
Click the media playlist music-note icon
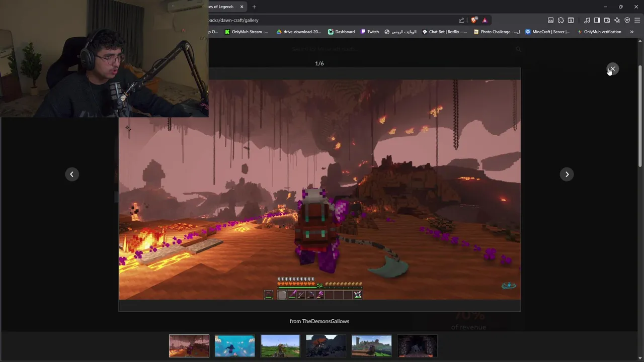tap(587, 20)
